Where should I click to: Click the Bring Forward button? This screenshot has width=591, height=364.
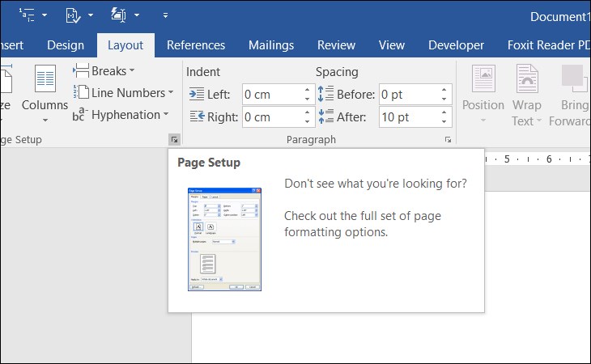coord(570,95)
